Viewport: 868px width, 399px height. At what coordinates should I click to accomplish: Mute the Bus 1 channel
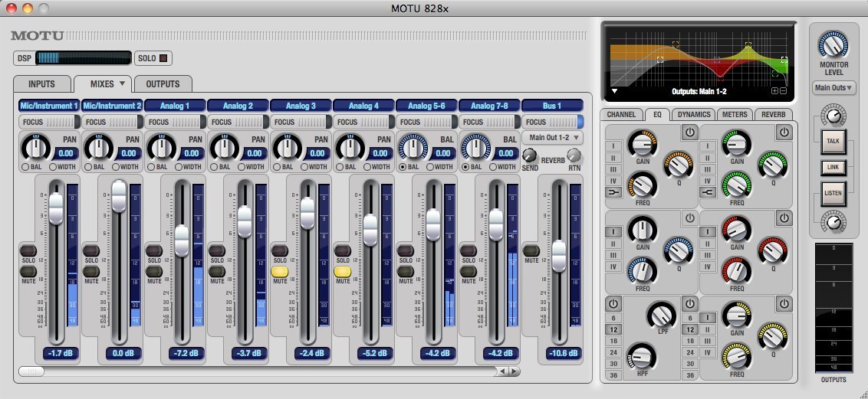pyautogui.click(x=530, y=250)
